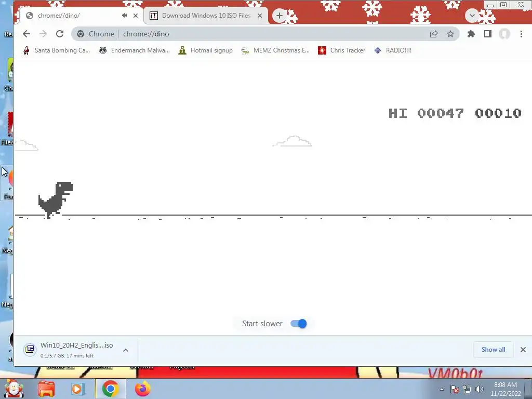Image resolution: width=532 pixels, height=399 pixels.
Task: Click the Action Center flag tray icon
Action: tap(455, 389)
